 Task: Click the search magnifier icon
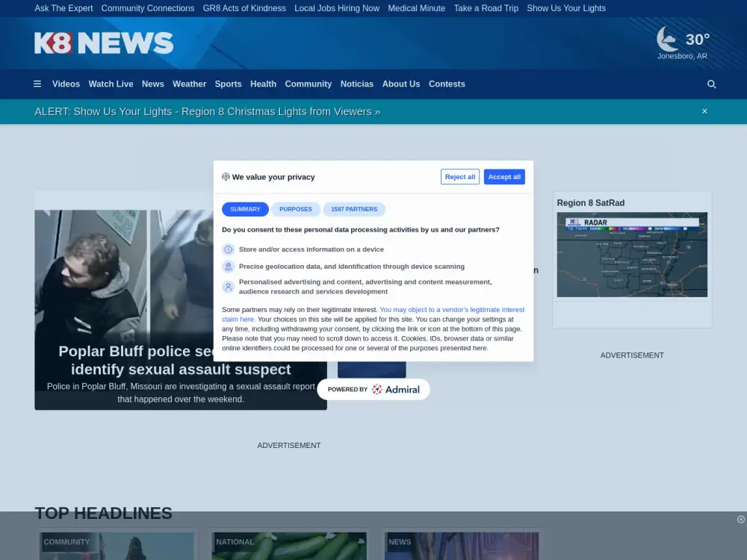pyautogui.click(x=711, y=84)
